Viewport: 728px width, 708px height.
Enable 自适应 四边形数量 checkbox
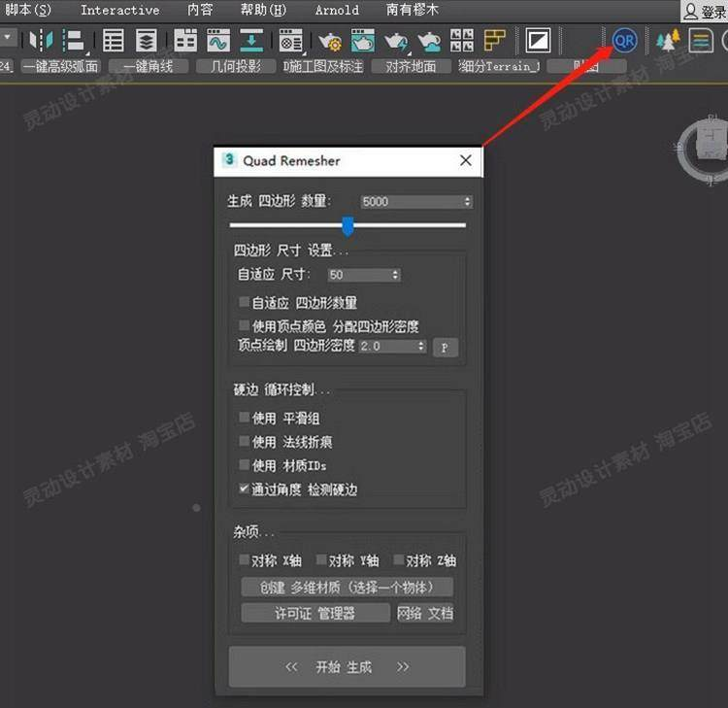[x=244, y=302]
